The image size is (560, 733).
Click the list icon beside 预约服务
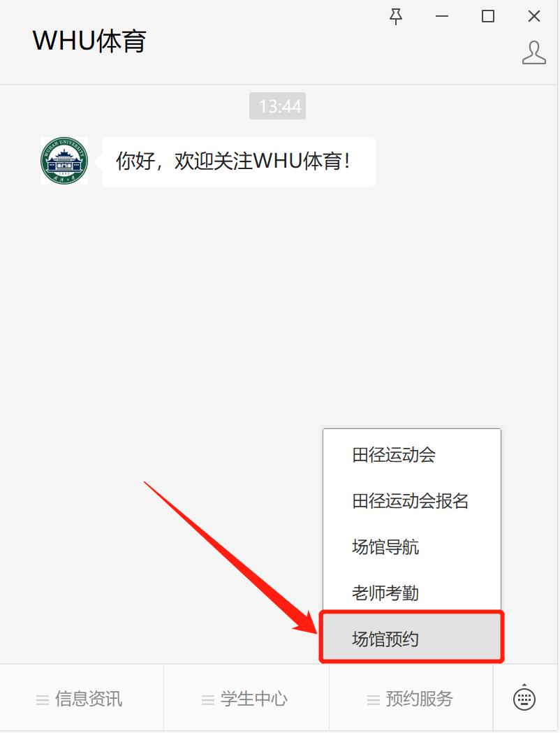click(373, 700)
